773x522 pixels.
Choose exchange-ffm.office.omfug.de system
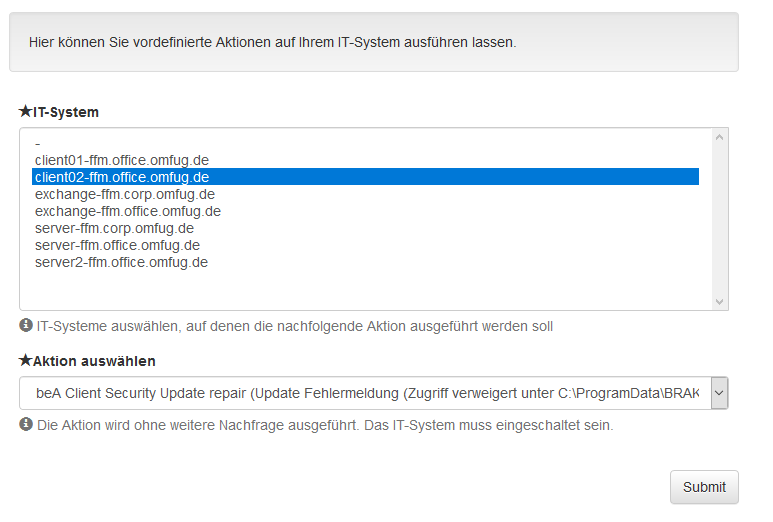(365, 211)
